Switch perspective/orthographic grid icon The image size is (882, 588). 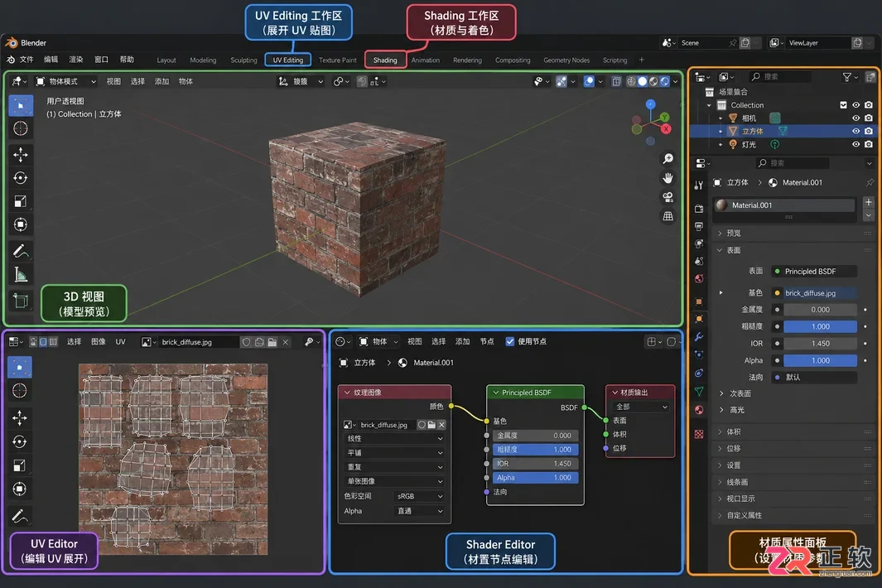(x=668, y=216)
